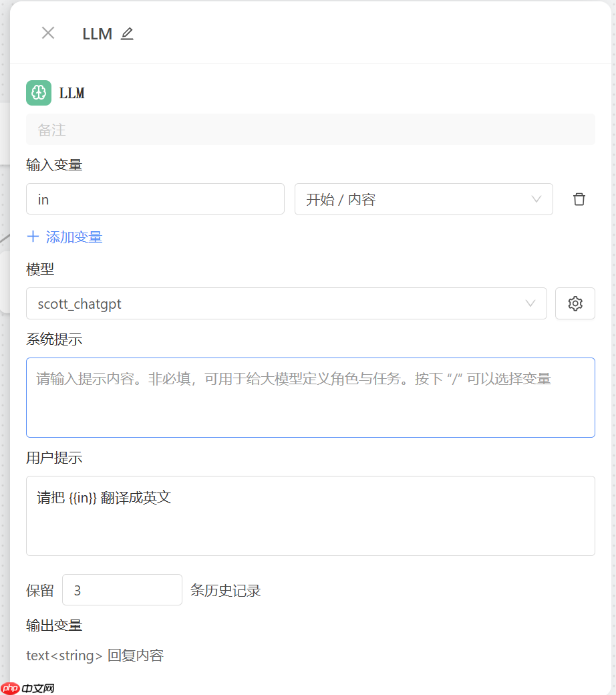Click the chevron on the variable source field
Screen dimensions: 616x695
tap(535, 198)
